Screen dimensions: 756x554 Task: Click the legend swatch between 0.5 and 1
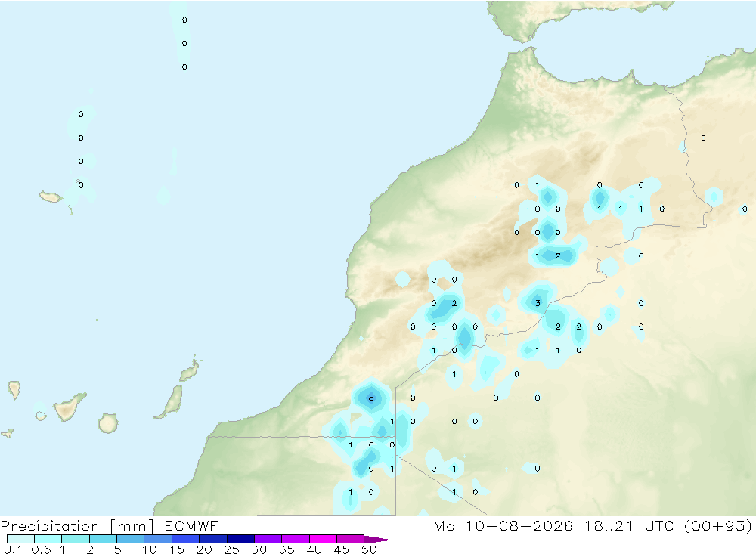(x=48, y=539)
